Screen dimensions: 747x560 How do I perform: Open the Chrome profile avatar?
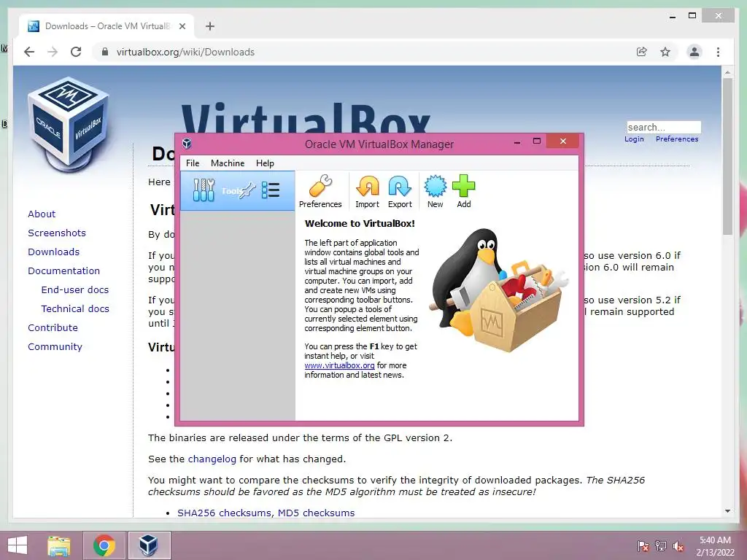pos(694,52)
